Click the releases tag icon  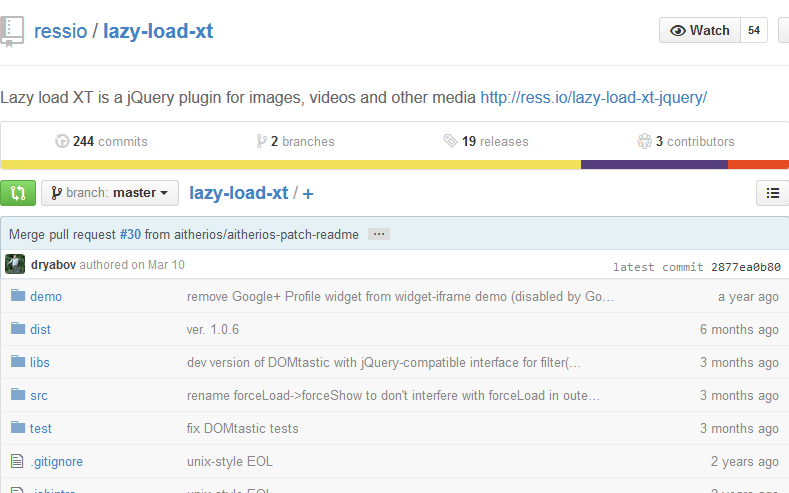[x=450, y=141]
